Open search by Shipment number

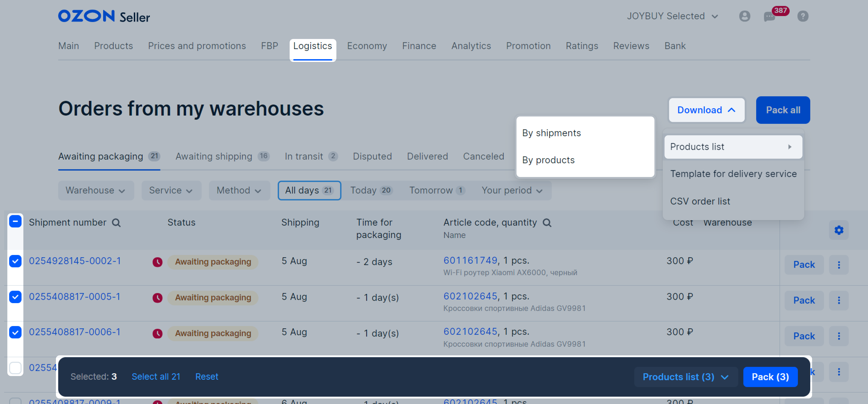coord(116,223)
